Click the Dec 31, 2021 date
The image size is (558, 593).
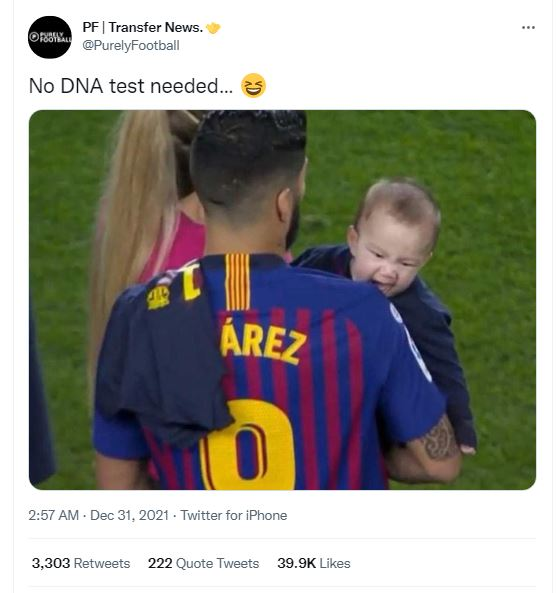(129, 515)
